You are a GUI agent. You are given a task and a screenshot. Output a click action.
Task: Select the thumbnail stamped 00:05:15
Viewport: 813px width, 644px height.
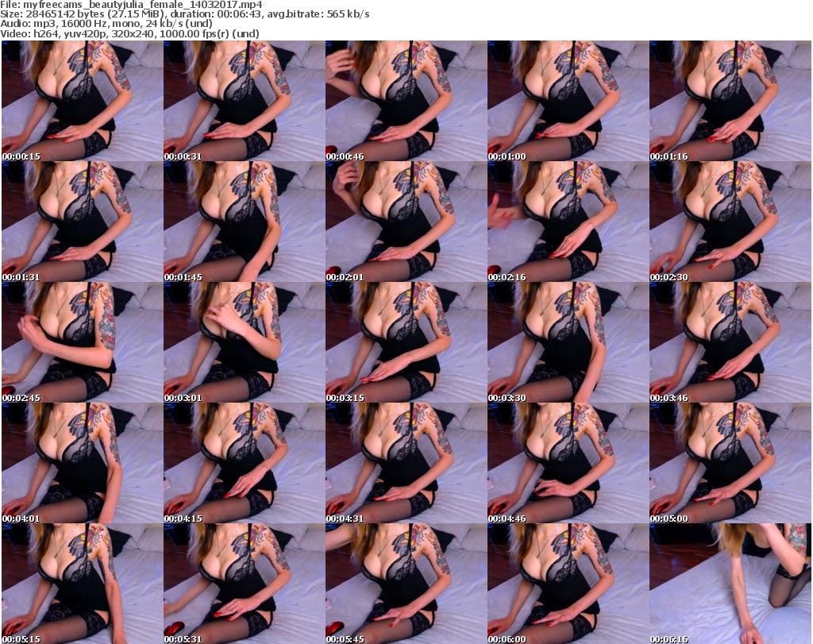83,584
